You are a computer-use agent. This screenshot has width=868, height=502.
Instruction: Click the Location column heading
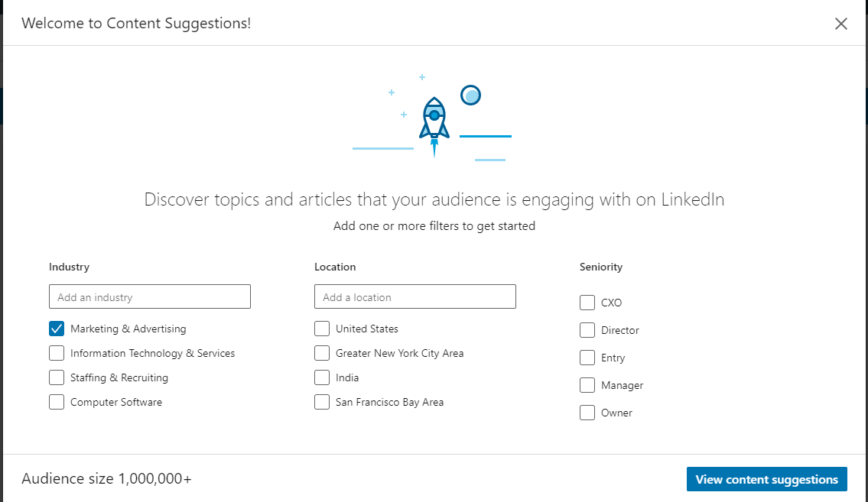click(335, 267)
